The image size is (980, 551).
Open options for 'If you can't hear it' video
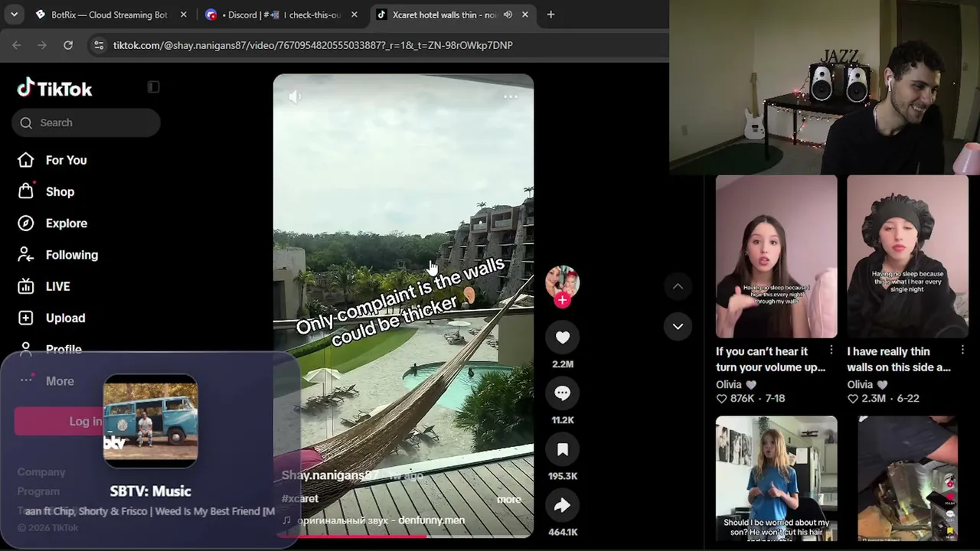(831, 350)
